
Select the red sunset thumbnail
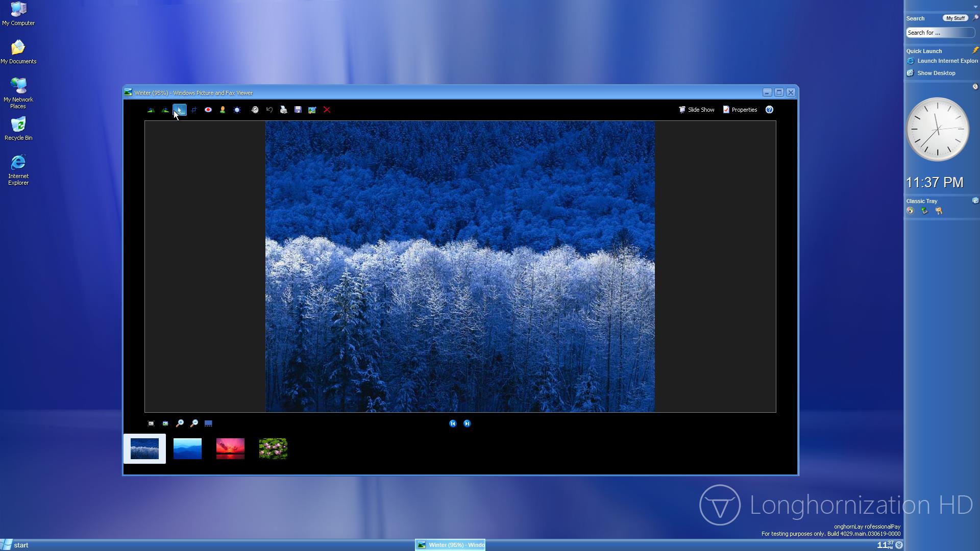(x=230, y=448)
